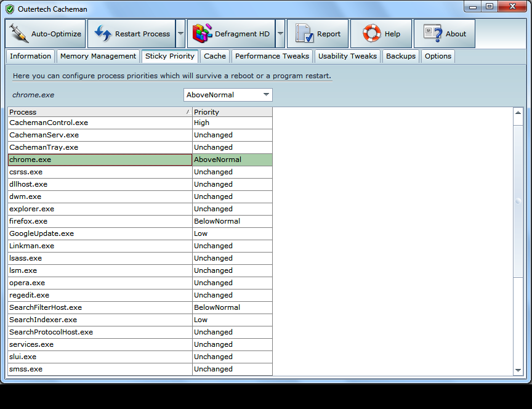Click the scroll up arrow of process list
Viewport: 532px width, 409px height.
[518, 113]
